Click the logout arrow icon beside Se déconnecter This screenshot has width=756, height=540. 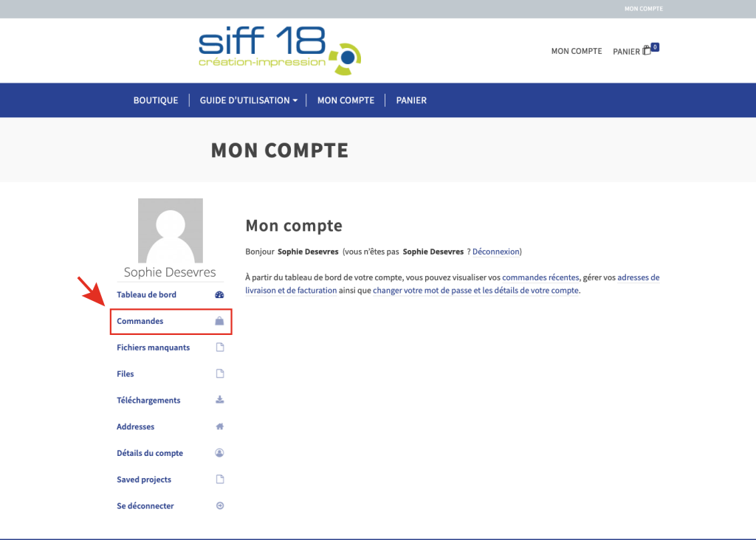(x=219, y=506)
